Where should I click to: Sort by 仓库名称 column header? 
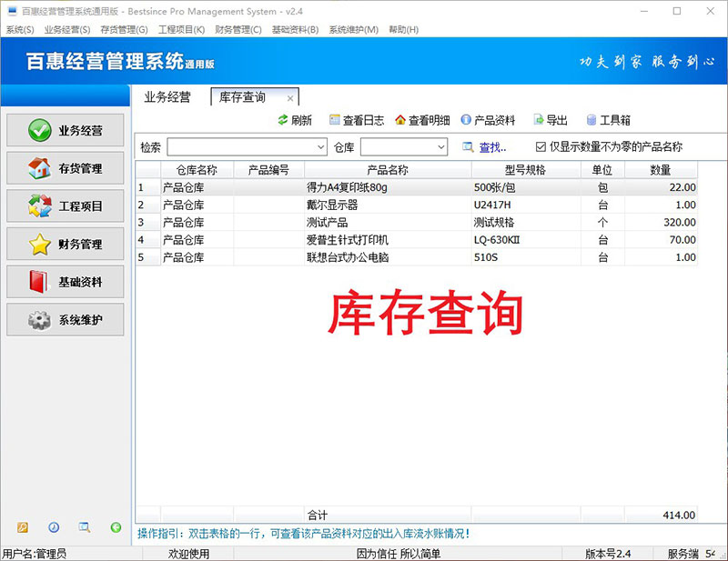(x=197, y=170)
